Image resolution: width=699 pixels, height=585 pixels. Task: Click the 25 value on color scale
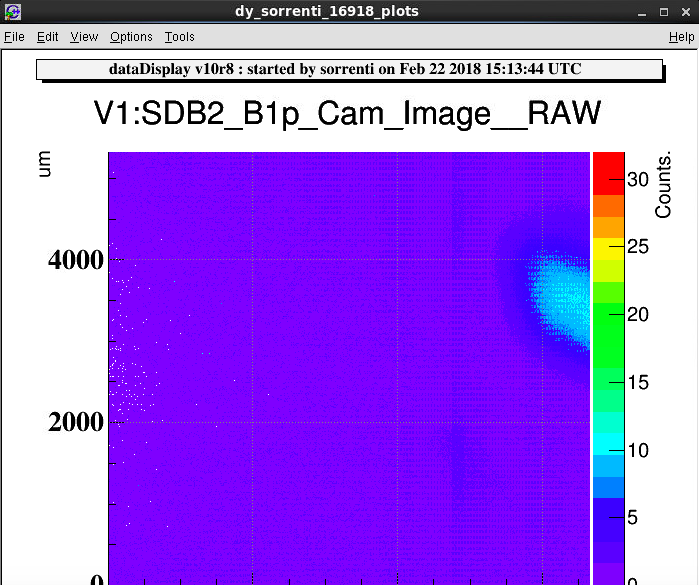point(637,247)
